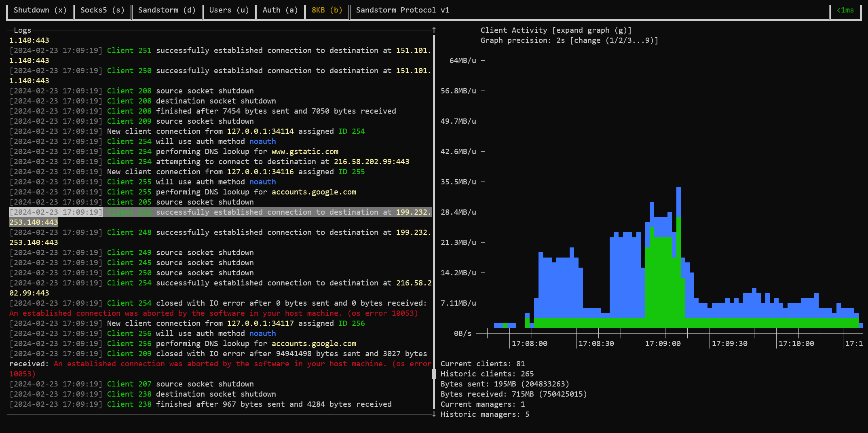Click Client 251 established connection line

click(221, 55)
